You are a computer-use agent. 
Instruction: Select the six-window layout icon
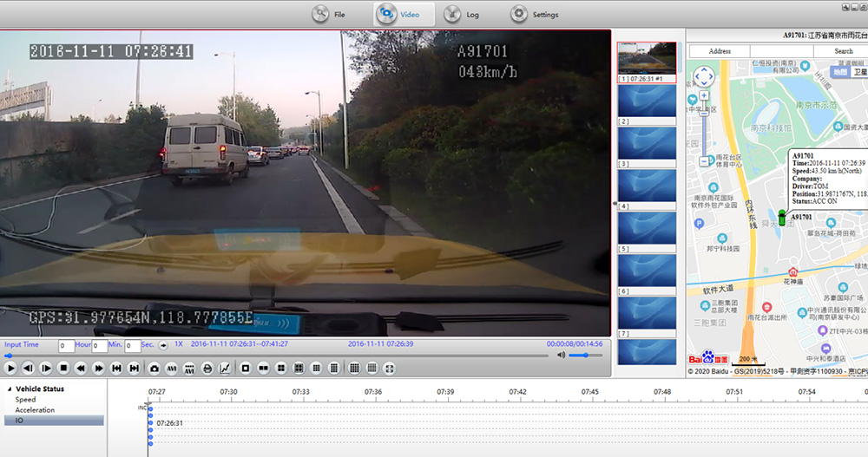(x=299, y=368)
